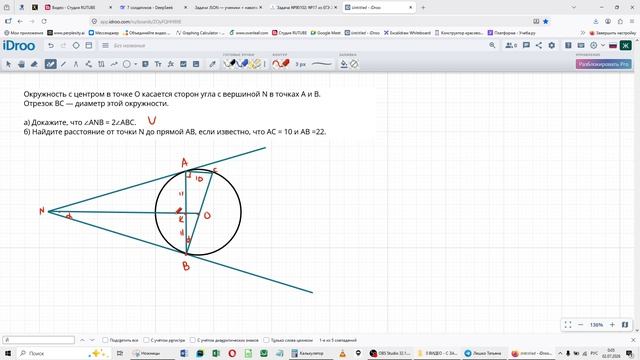Open the Excalidraw Whiteboard bookmark

(x=407, y=33)
